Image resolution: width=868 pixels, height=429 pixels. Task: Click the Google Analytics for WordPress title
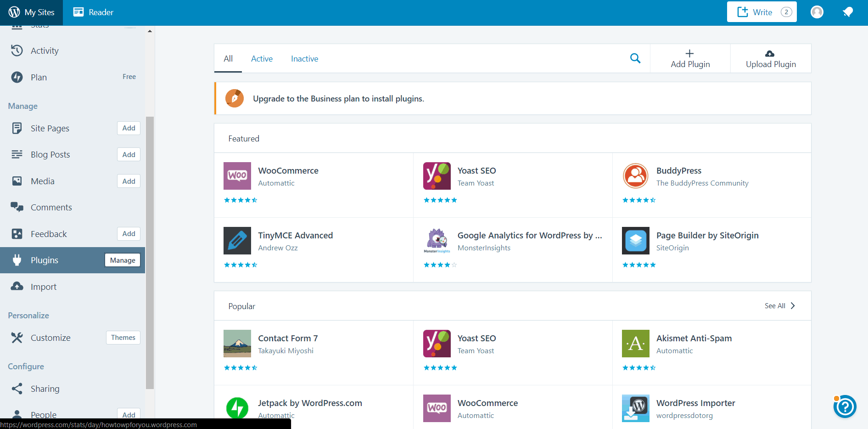[x=530, y=235]
